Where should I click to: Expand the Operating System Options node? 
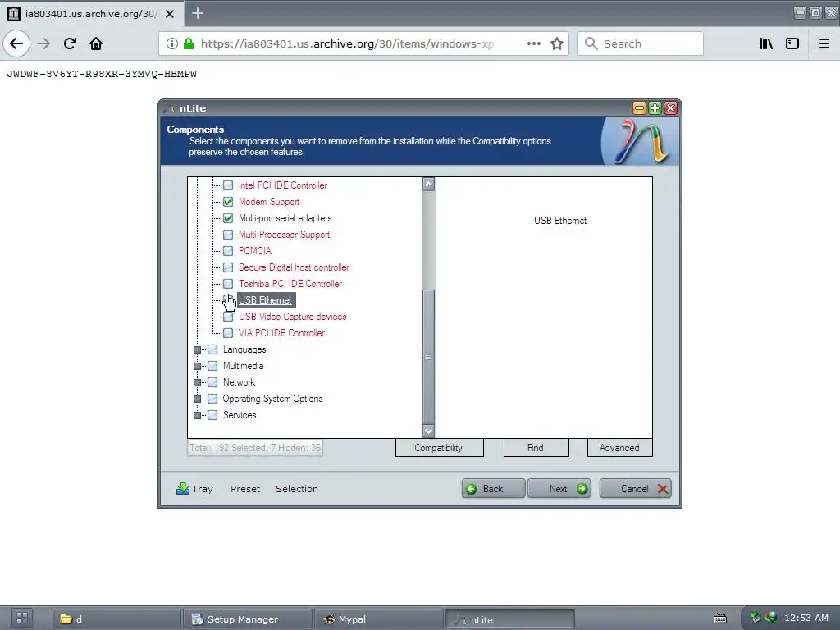tap(197, 399)
